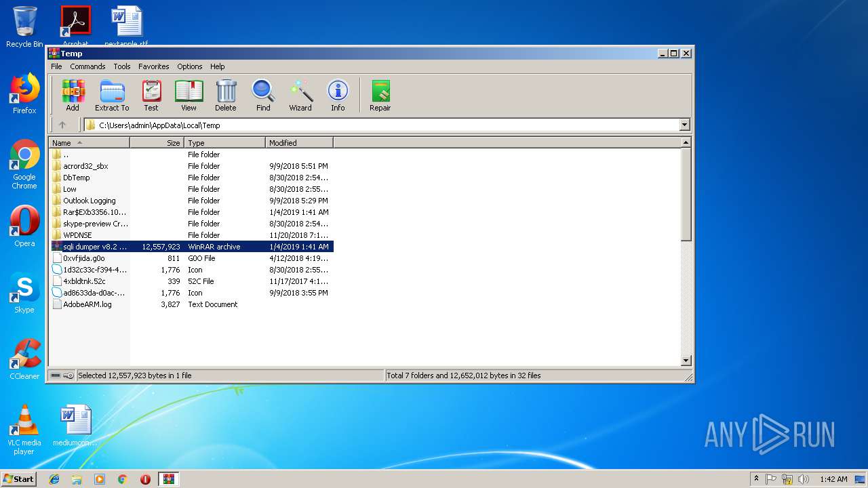Launch CCleaner desktop shortcut
Screen dimensions: 868x488
24,359
